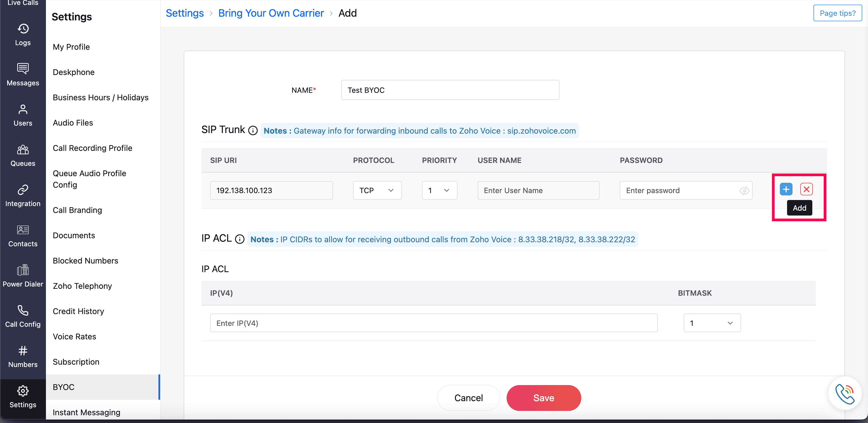The width and height of the screenshot is (868, 423).
Task: Open Blocked Numbers settings item
Action: coord(85,260)
